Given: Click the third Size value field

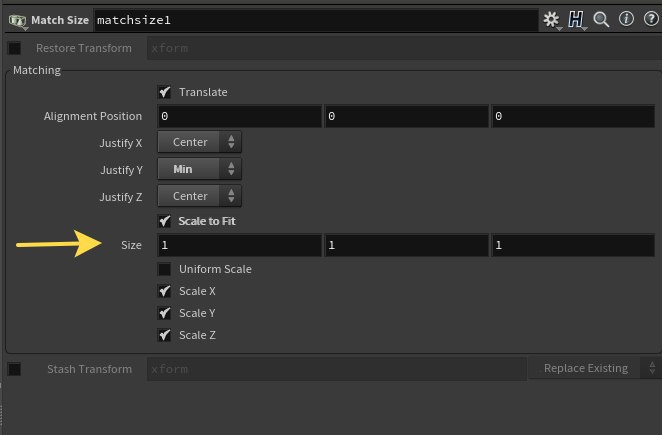Looking at the screenshot, I should tap(573, 245).
